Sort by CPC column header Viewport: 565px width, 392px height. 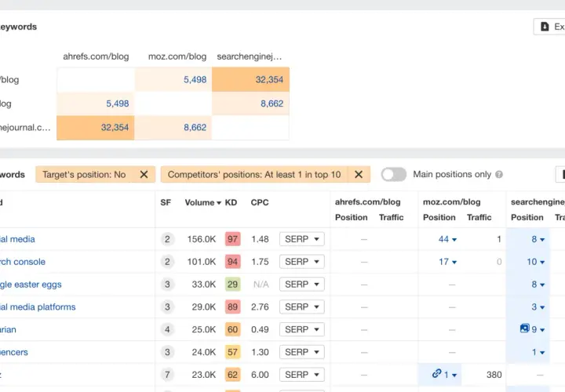(x=260, y=202)
